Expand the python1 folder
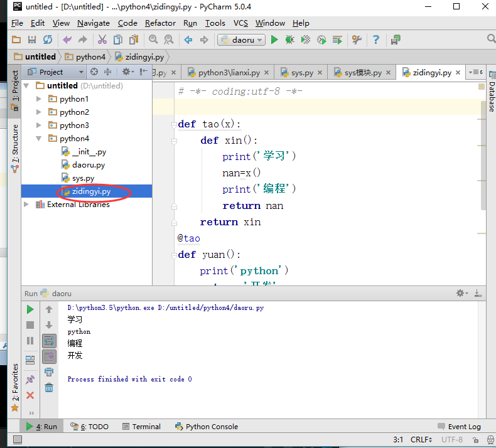This screenshot has height=448, width=496. [x=38, y=99]
